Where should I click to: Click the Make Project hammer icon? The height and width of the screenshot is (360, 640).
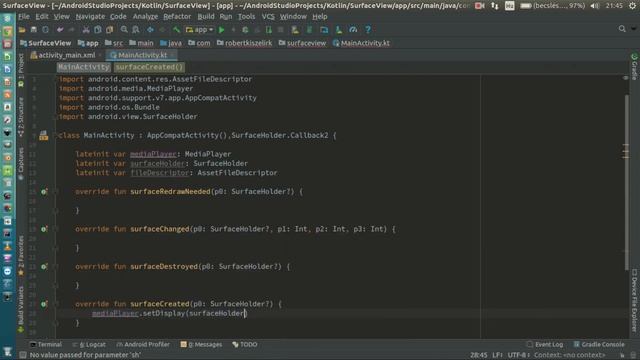click(176, 30)
